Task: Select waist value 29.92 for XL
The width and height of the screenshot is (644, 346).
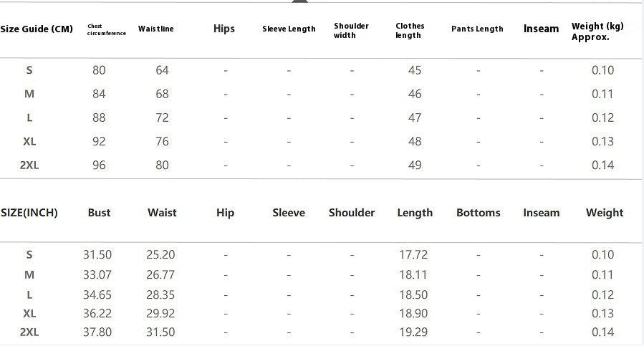Action: (x=160, y=314)
